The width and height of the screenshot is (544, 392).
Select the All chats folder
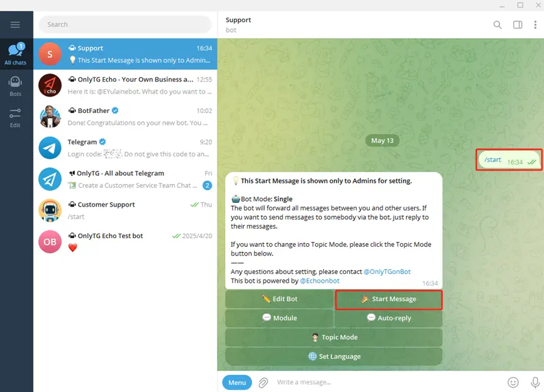15,54
